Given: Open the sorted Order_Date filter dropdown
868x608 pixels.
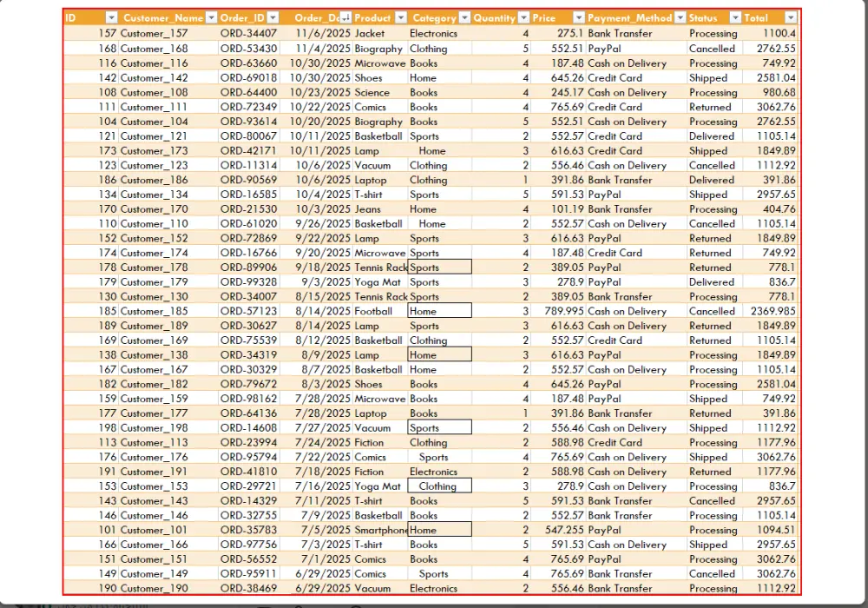Looking at the screenshot, I should [x=346, y=17].
